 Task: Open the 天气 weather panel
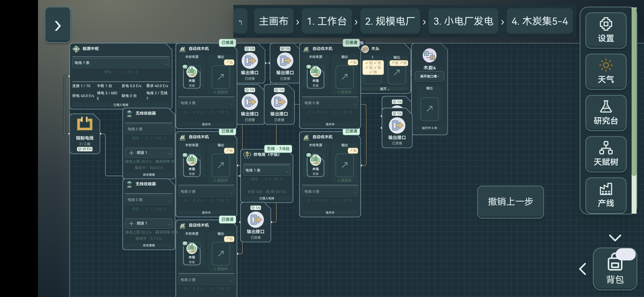(x=606, y=71)
